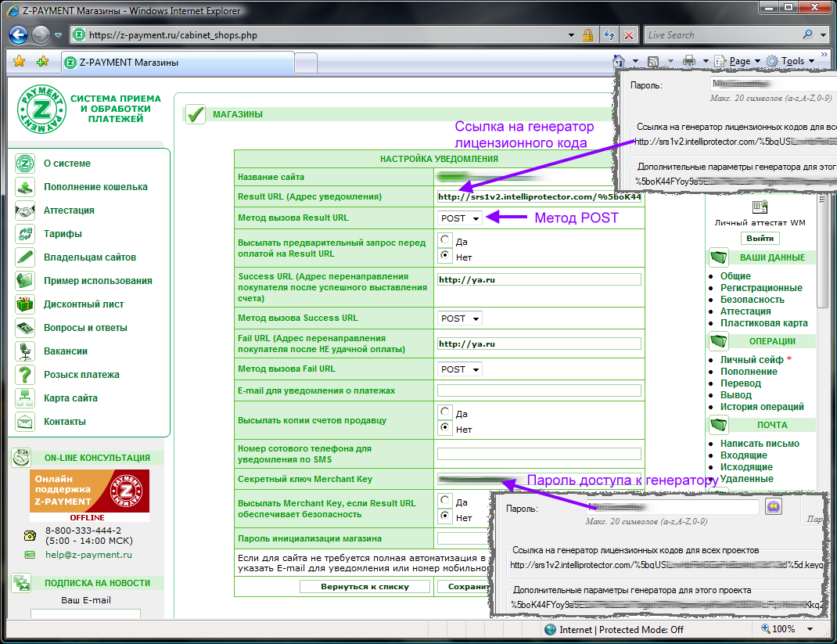This screenshot has height=644, width=837.
Task: Click the handshake icon beside left-menu Аттестация
Action: coord(25,210)
